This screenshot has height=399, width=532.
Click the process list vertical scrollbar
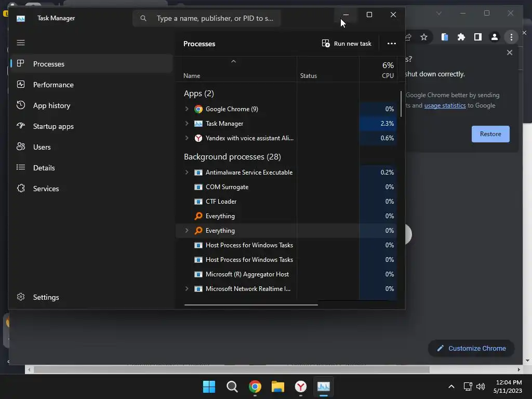tap(401, 104)
